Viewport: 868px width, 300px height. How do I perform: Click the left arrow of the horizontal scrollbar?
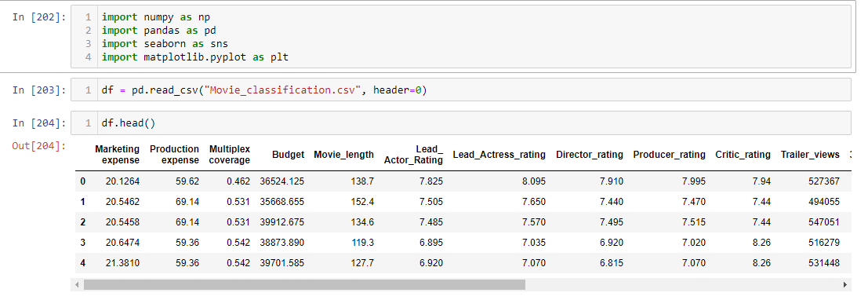pos(77,284)
